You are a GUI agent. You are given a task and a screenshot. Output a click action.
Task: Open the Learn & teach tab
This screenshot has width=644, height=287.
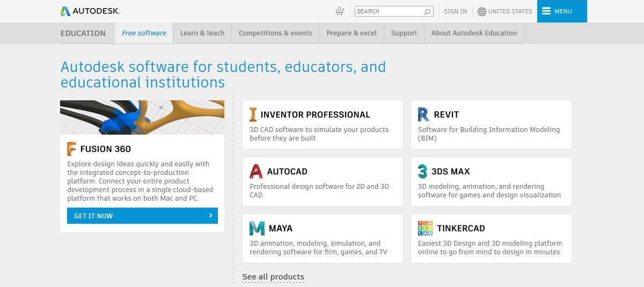click(x=202, y=33)
